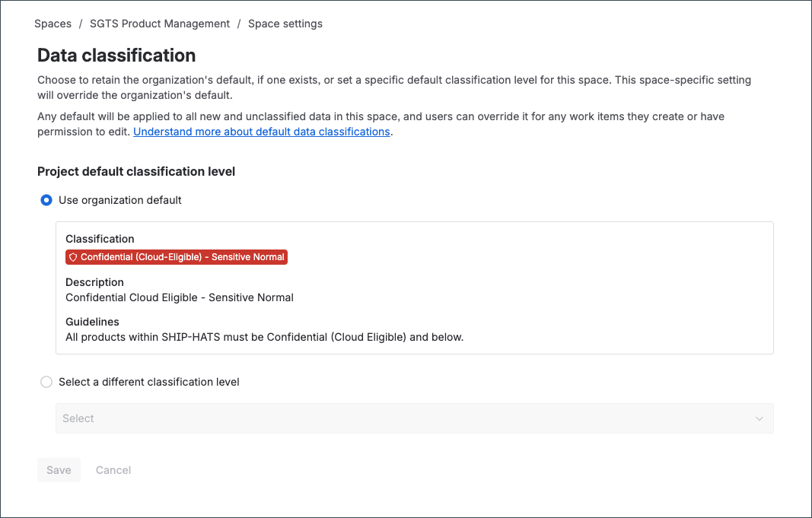
Task: Open the Select classification dropdown field
Action: coord(414,418)
